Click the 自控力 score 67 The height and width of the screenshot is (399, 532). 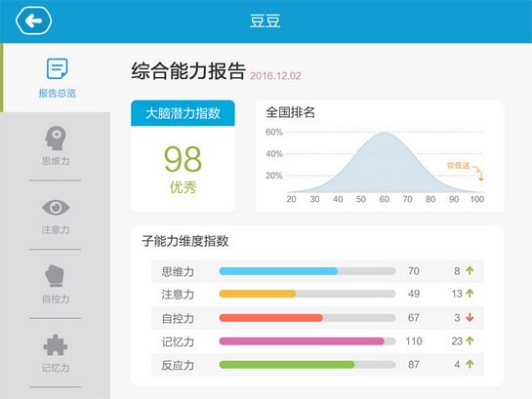tap(414, 318)
